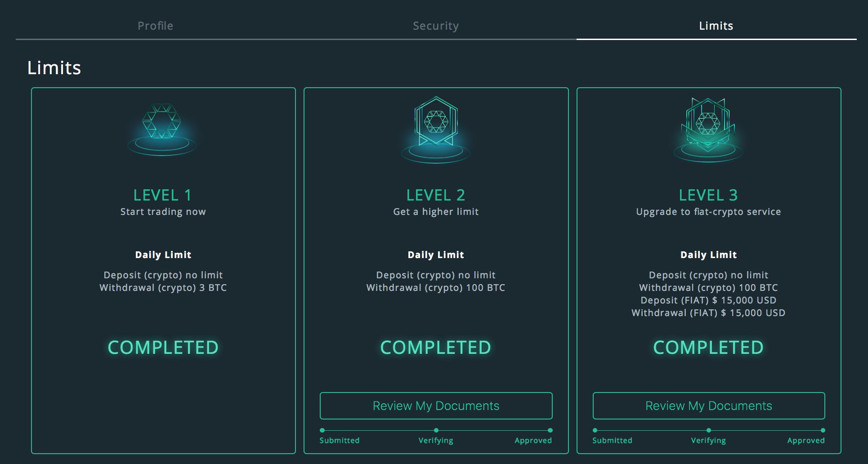This screenshot has width=868, height=464.
Task: Click Level 2 'Daily Limit' label
Action: coord(436,255)
